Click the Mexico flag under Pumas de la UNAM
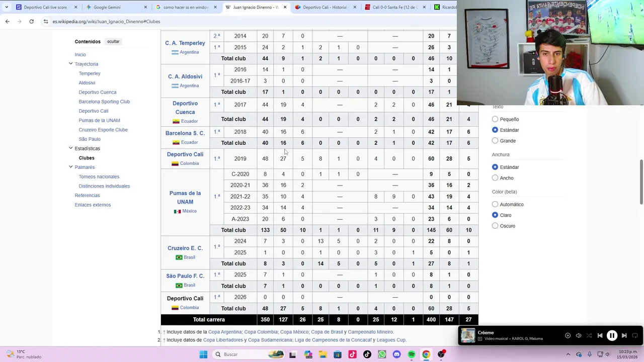644x362 pixels. (177, 211)
